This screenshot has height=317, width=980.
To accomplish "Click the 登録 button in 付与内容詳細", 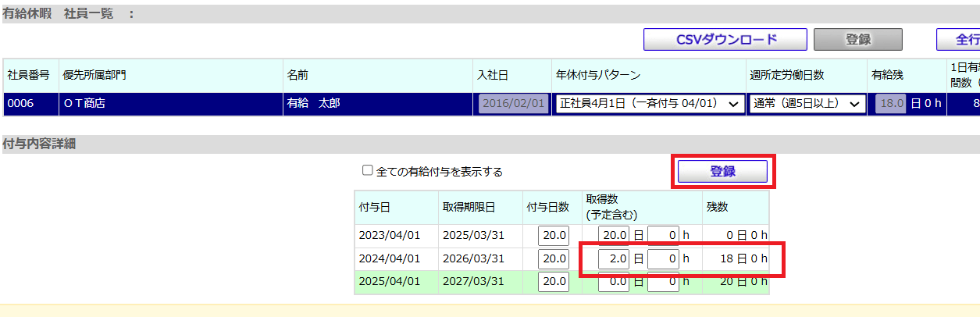I will pyautogui.click(x=722, y=171).
